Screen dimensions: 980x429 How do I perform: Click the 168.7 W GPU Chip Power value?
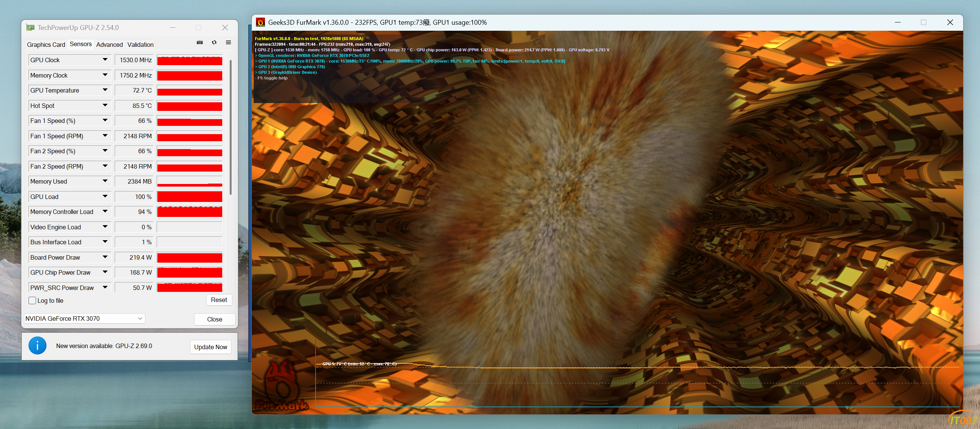(133, 273)
